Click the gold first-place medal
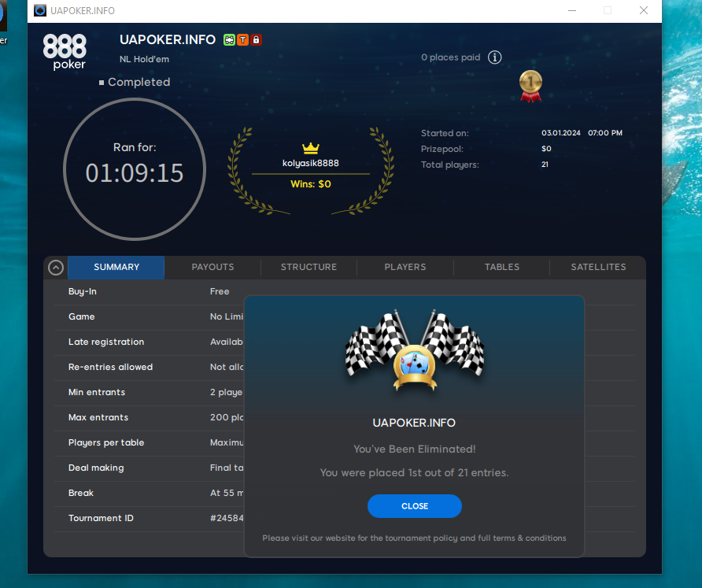702x588 pixels. click(x=530, y=86)
